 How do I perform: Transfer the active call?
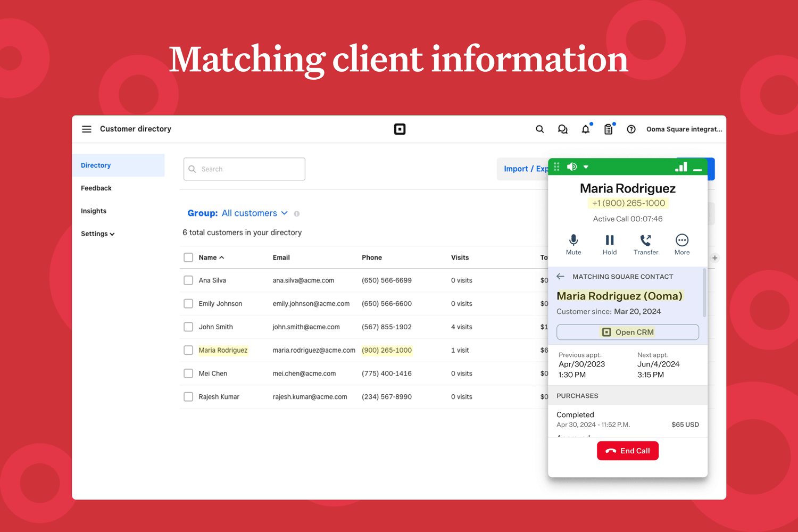pyautogui.click(x=646, y=244)
